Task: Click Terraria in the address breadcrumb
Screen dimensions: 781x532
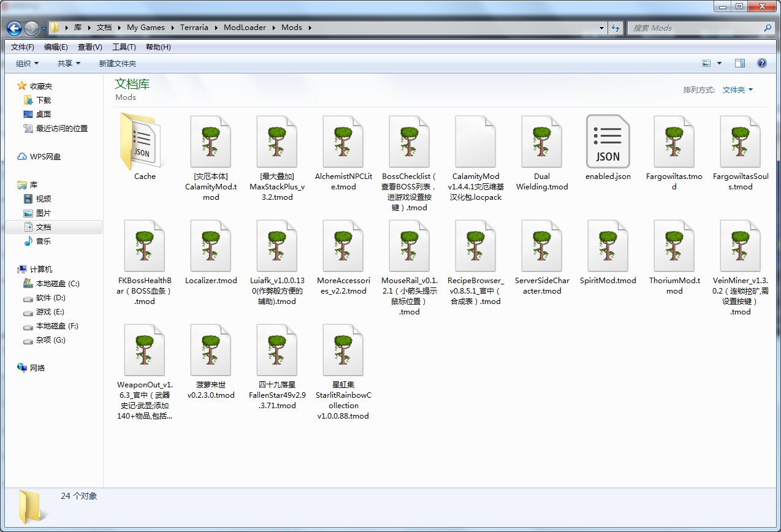Action: coord(194,28)
